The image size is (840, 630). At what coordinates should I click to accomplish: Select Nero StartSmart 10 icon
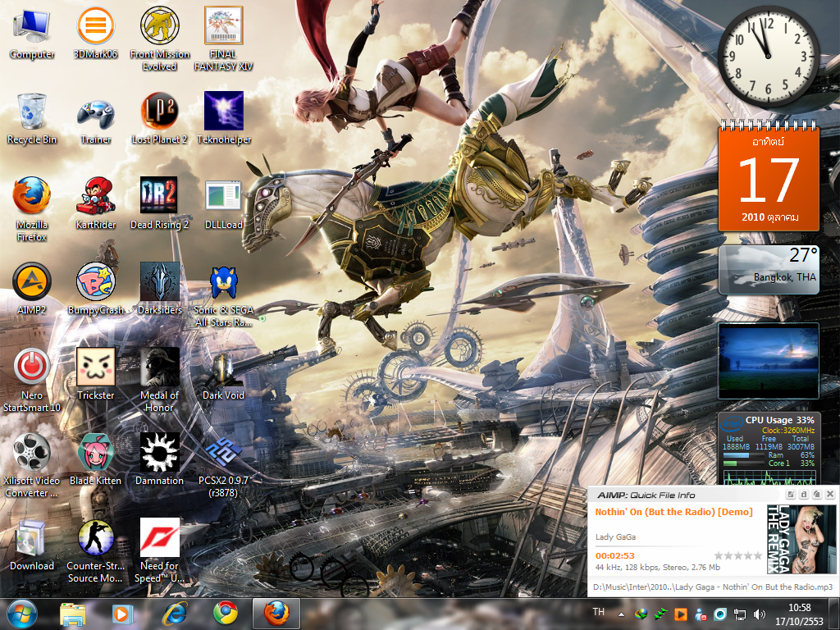pyautogui.click(x=32, y=380)
